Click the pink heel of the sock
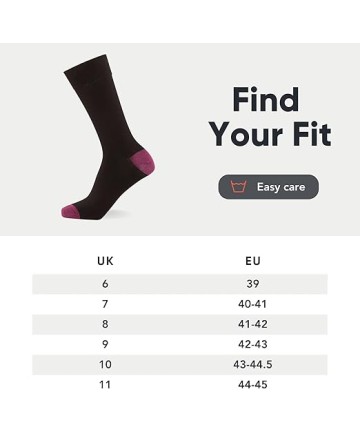The image size is (360, 432). pos(142,161)
